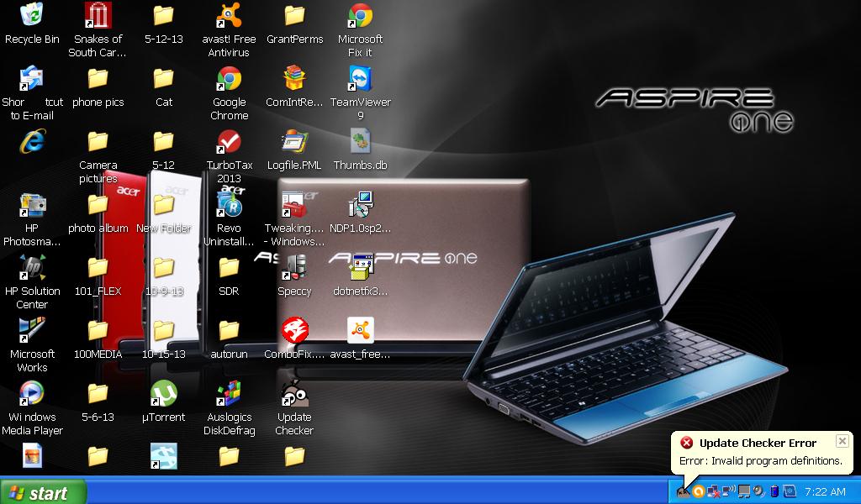
Task: Close the Update Checker Error balloon
Action: [842, 440]
